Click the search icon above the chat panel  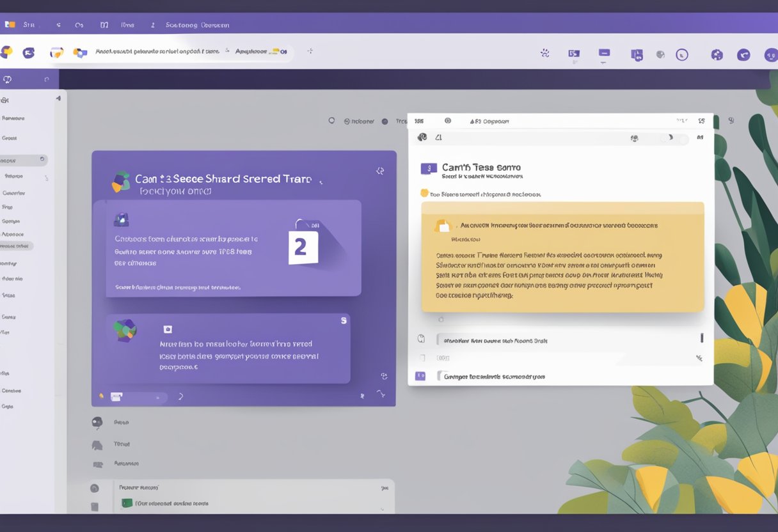tap(331, 120)
